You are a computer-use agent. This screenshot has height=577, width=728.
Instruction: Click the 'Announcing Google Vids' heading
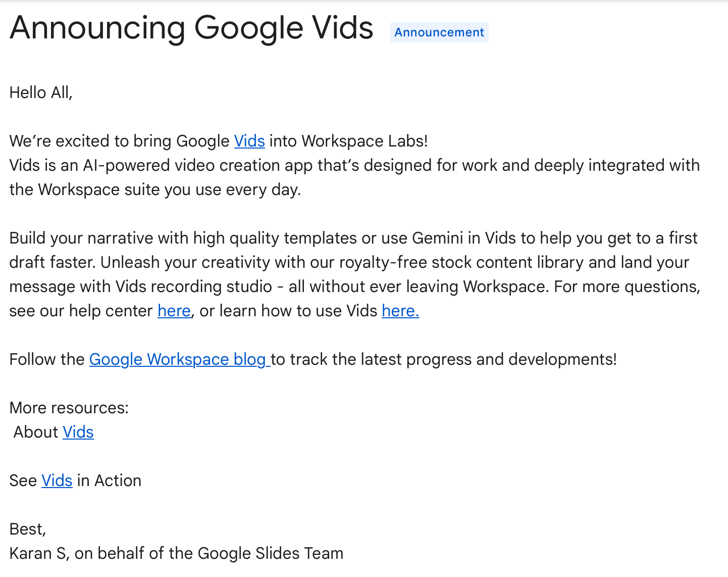point(191,28)
